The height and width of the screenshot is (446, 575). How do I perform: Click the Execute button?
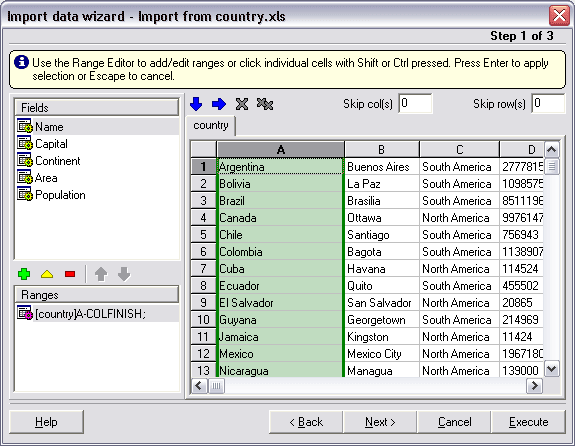(x=528, y=422)
